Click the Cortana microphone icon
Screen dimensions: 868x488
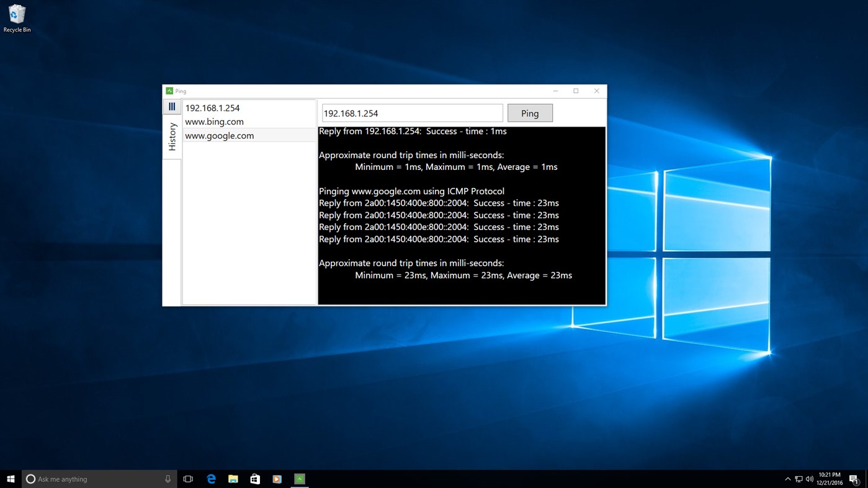[168, 478]
